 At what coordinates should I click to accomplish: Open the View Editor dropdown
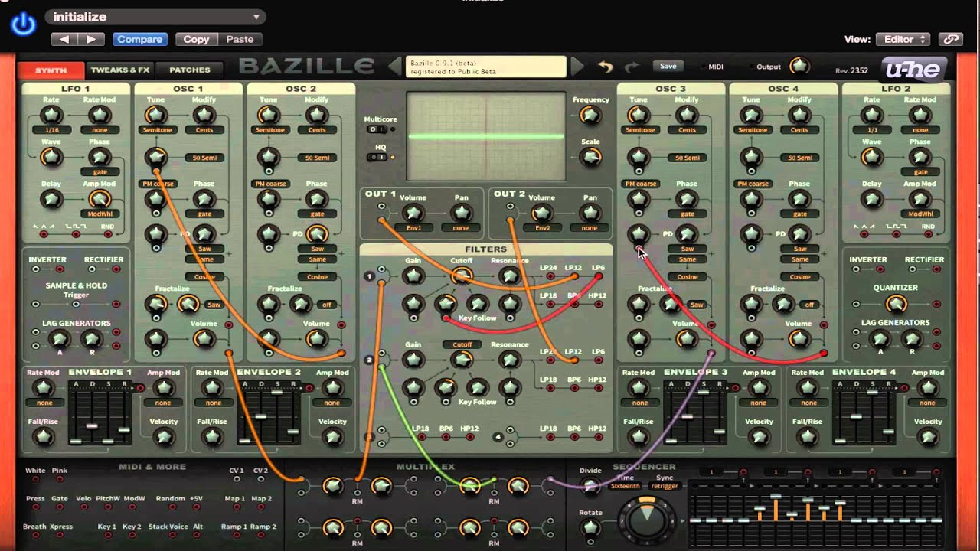pyautogui.click(x=904, y=39)
